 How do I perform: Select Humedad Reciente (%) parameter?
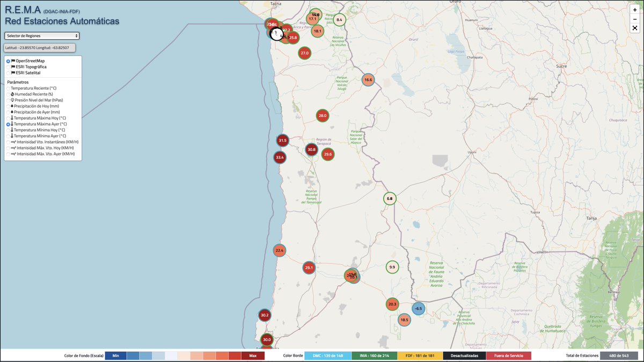[x=30, y=94]
